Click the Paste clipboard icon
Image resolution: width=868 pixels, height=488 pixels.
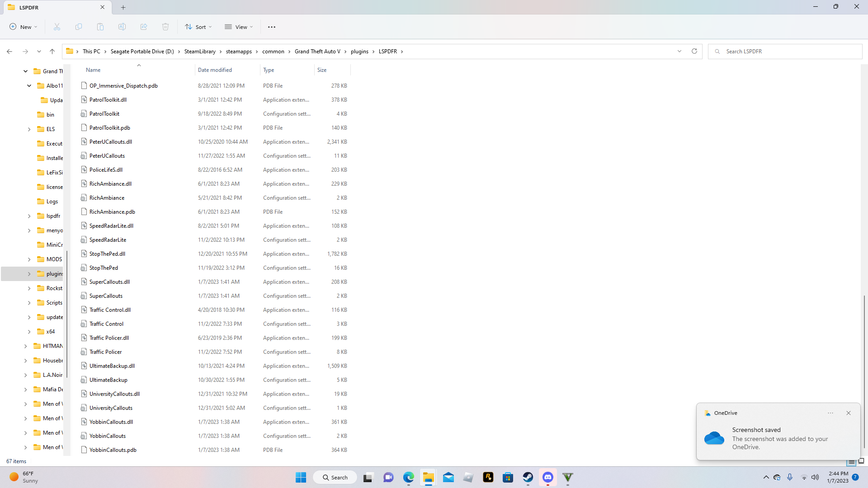[100, 27]
